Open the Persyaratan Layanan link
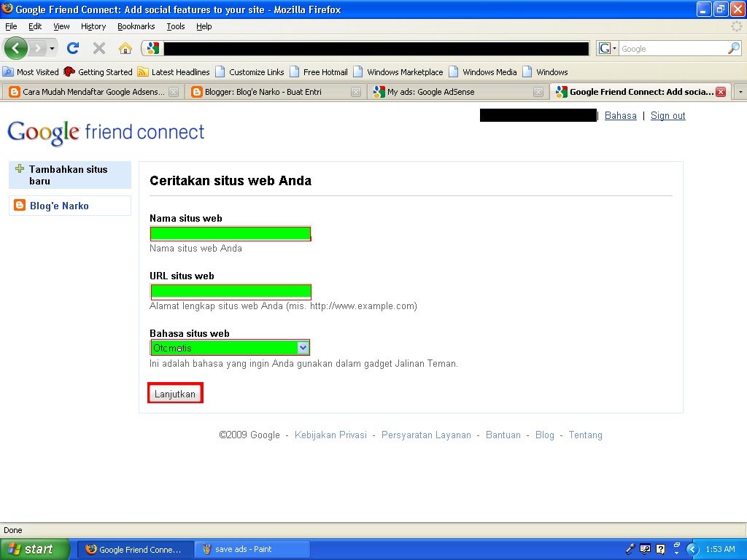This screenshot has width=747, height=560. click(426, 435)
